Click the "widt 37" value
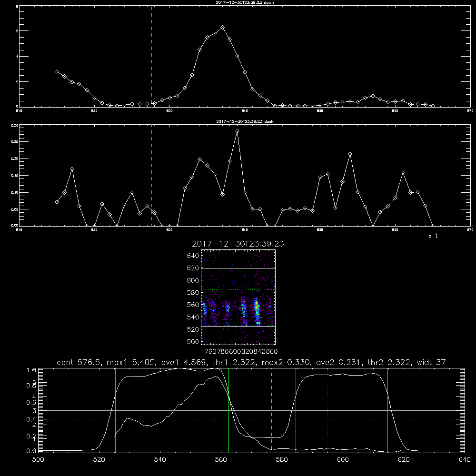This screenshot has width=476, height=476. pos(431,362)
